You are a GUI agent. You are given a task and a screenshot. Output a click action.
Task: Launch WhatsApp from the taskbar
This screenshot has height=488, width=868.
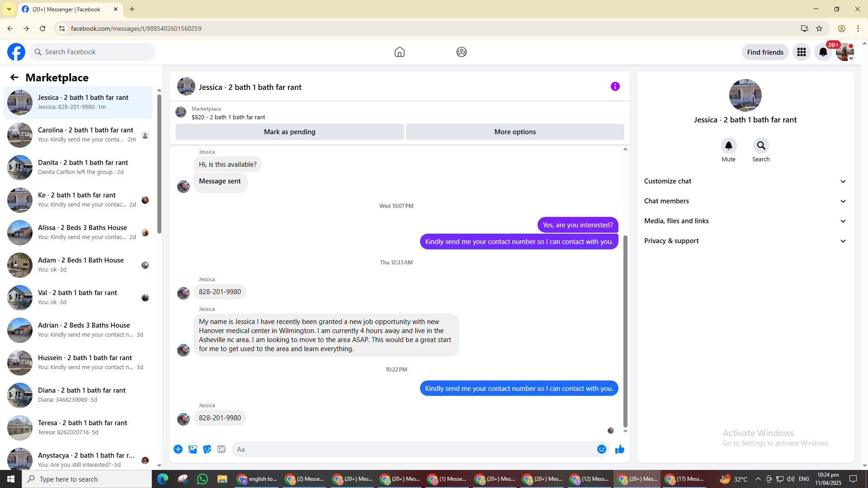pyautogui.click(x=203, y=479)
